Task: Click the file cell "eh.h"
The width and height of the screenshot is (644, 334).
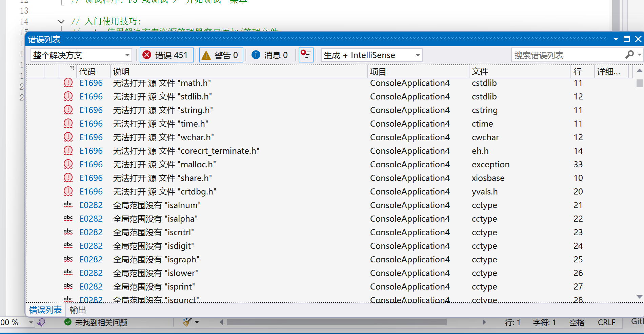Action: point(480,151)
